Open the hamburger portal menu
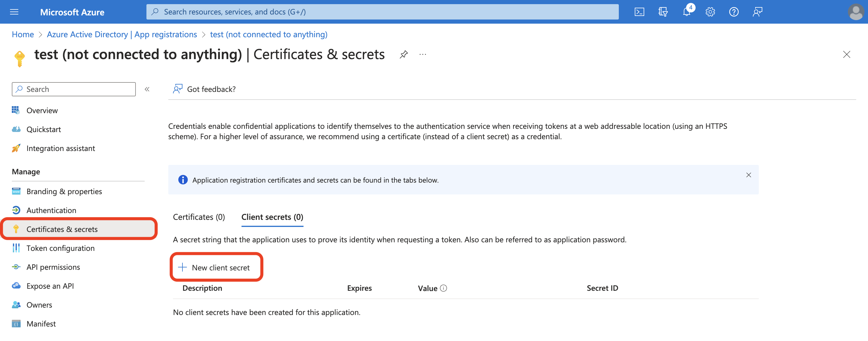 tap(14, 12)
